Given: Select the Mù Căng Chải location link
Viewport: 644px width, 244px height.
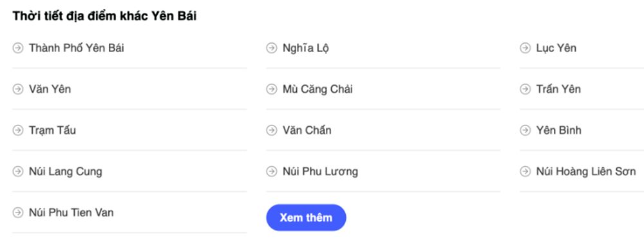Looking at the screenshot, I should (317, 89).
